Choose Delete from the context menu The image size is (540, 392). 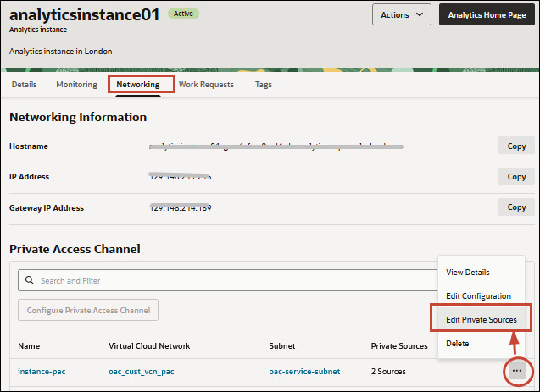[458, 343]
